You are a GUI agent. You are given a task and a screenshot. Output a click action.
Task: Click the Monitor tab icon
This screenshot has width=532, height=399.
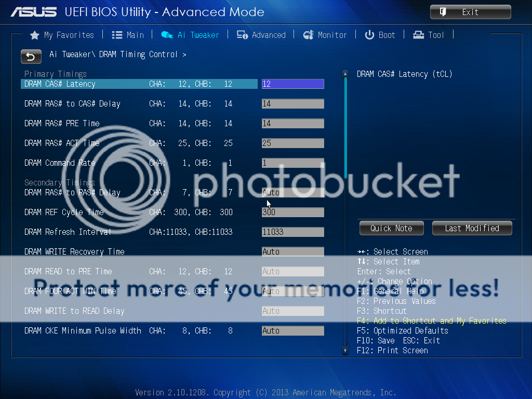click(308, 35)
